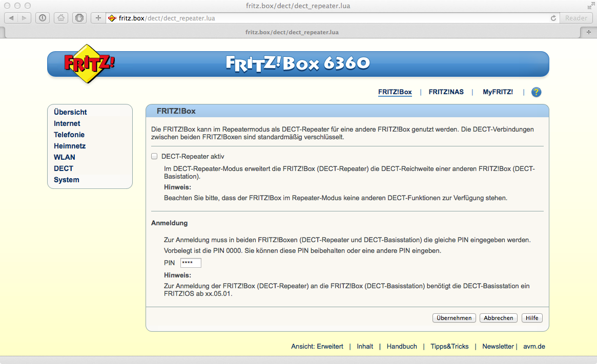597x364 pixels.
Task: Switch to the MyFRITZ! top tab
Action: pyautogui.click(x=498, y=92)
